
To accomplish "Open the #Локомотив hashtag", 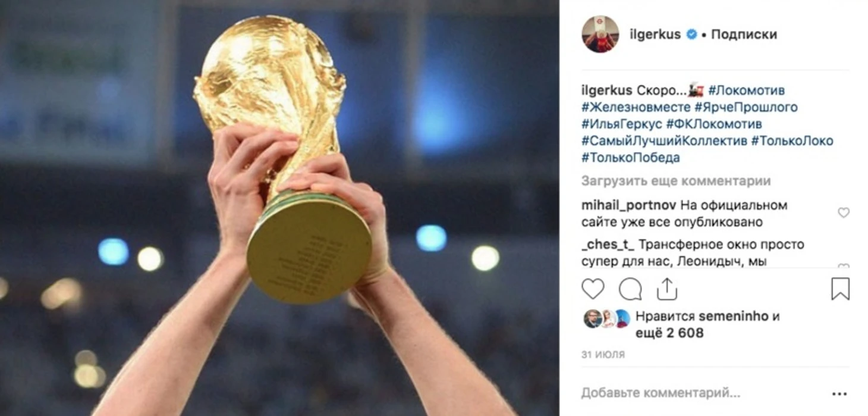I will [746, 90].
